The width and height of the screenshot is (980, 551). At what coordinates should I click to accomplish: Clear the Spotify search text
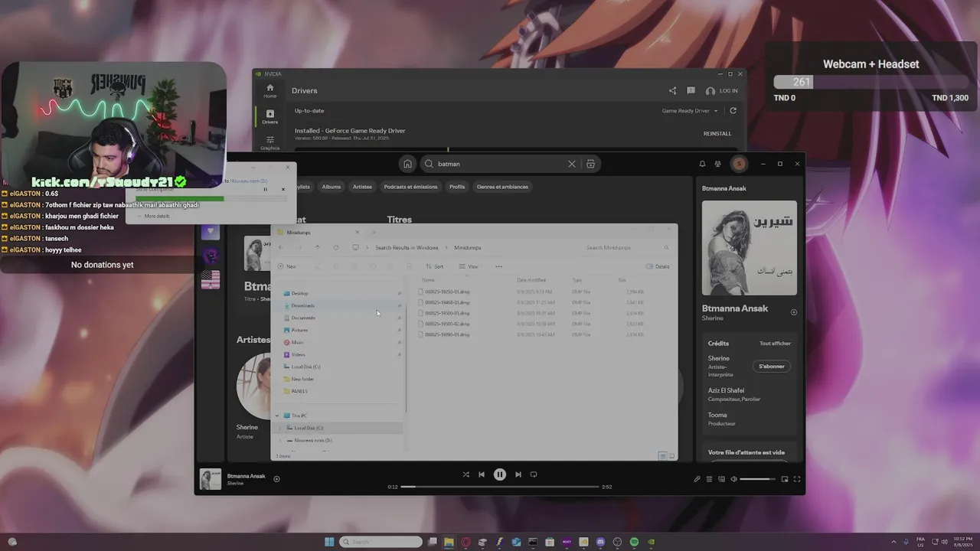(x=571, y=164)
